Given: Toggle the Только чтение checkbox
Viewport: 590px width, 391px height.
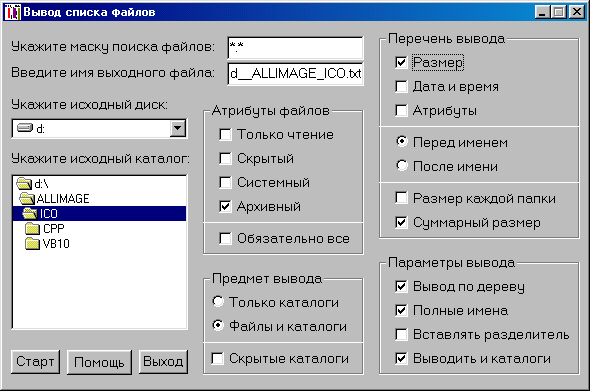Looking at the screenshot, I should pyautogui.click(x=225, y=134).
